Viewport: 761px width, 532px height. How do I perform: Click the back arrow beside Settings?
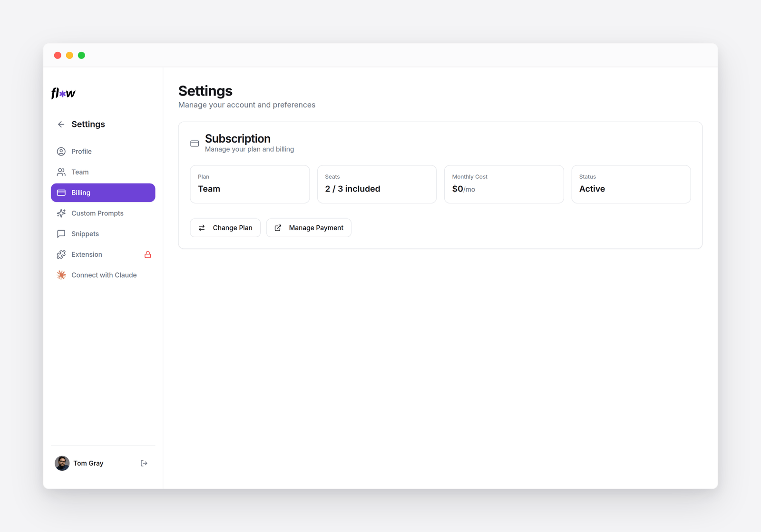[61, 125]
